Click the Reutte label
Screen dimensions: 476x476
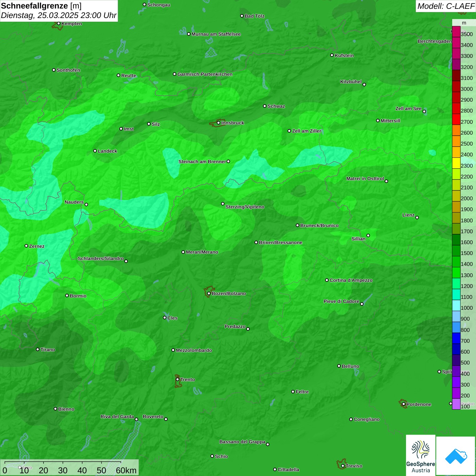coord(129,75)
